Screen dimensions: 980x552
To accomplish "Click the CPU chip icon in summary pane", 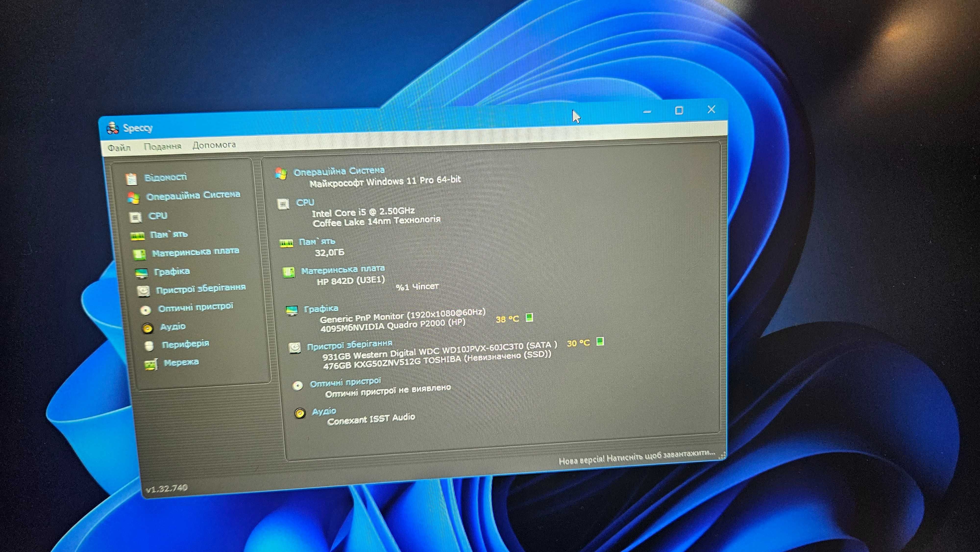I will [283, 204].
